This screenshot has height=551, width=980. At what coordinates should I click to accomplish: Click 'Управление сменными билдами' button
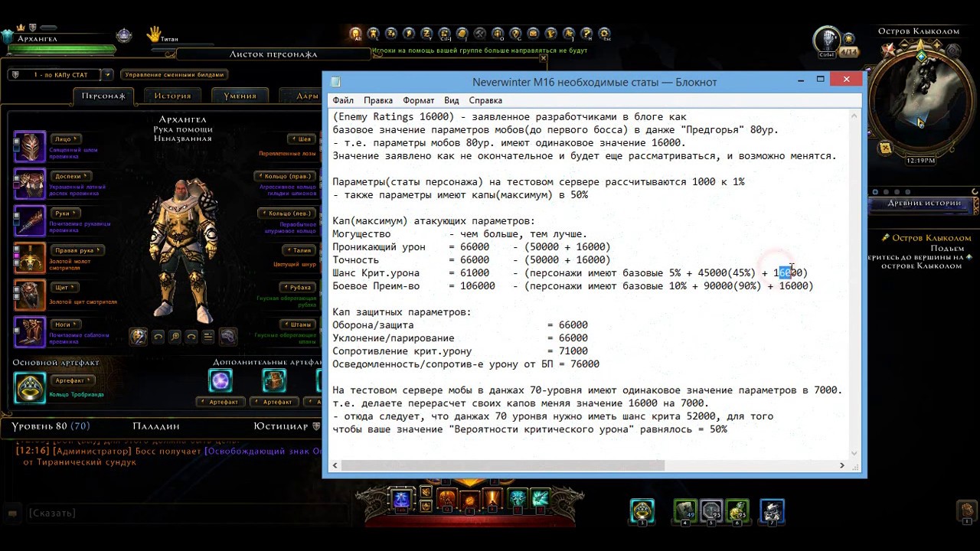point(175,75)
